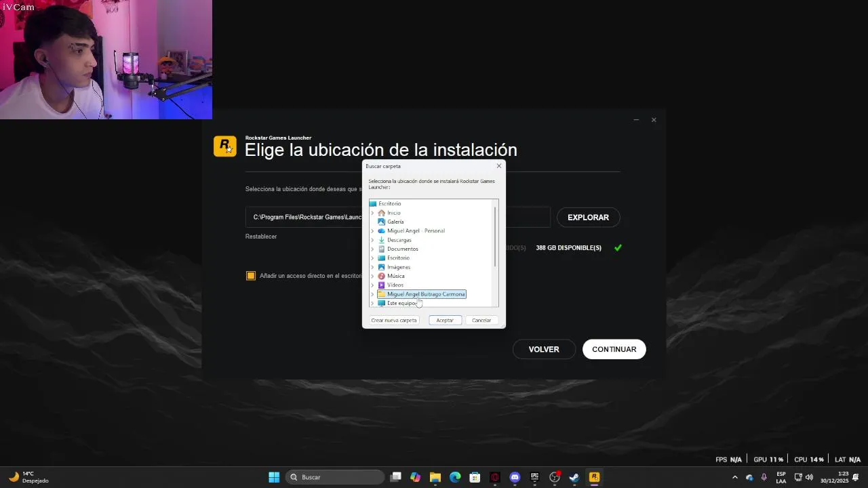868x488 pixels.
Task: Click Cancelar in Buscar carpeta dialog
Action: pos(481,320)
